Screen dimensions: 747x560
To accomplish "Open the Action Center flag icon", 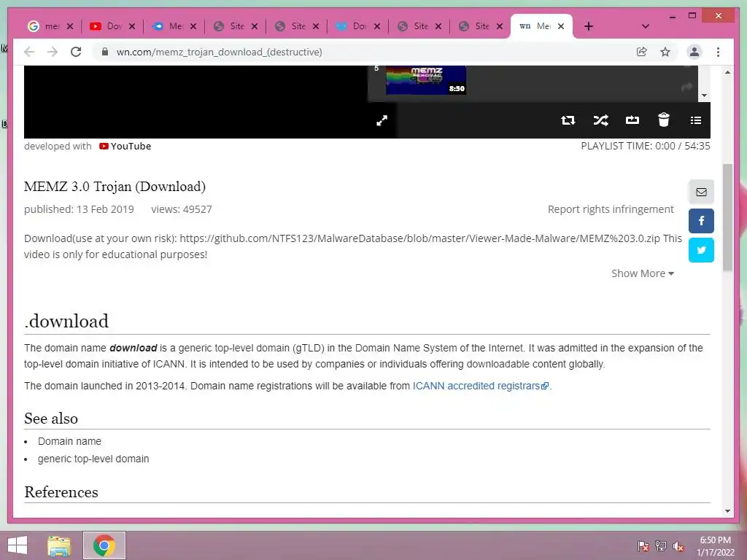I will pos(643,546).
